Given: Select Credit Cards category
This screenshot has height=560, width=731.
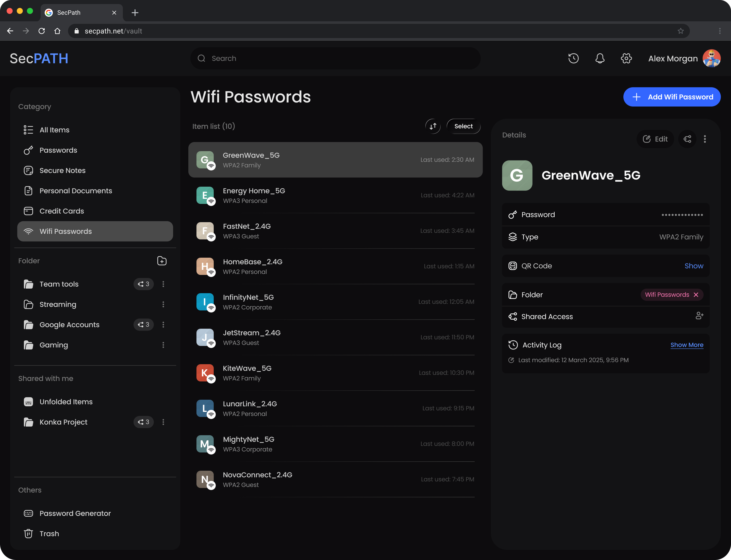Looking at the screenshot, I should (95, 211).
